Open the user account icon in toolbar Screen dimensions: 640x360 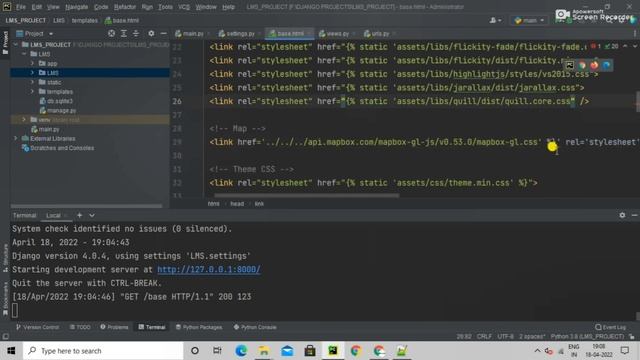495,20
